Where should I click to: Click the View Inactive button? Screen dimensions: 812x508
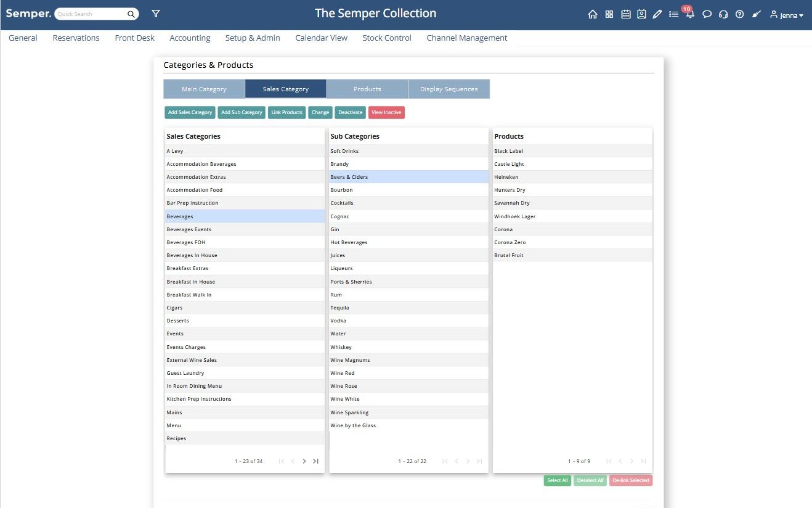pos(386,112)
